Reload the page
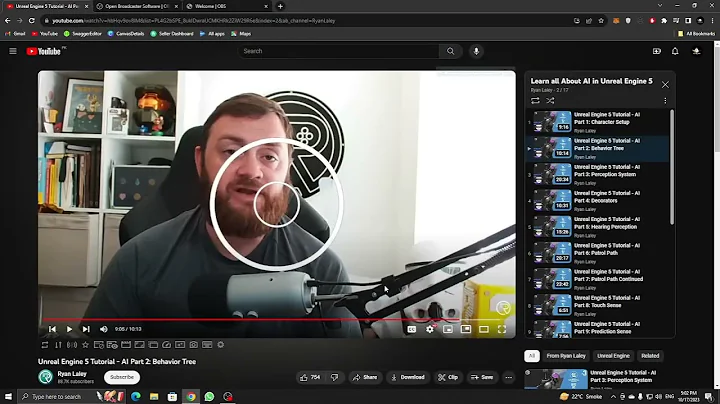This screenshot has height=404, width=720. click(32, 21)
